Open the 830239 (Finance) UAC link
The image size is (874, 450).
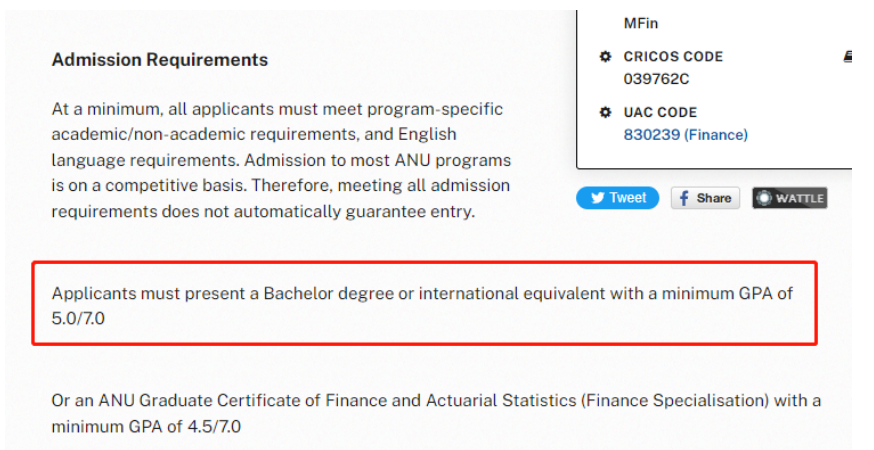click(x=686, y=135)
